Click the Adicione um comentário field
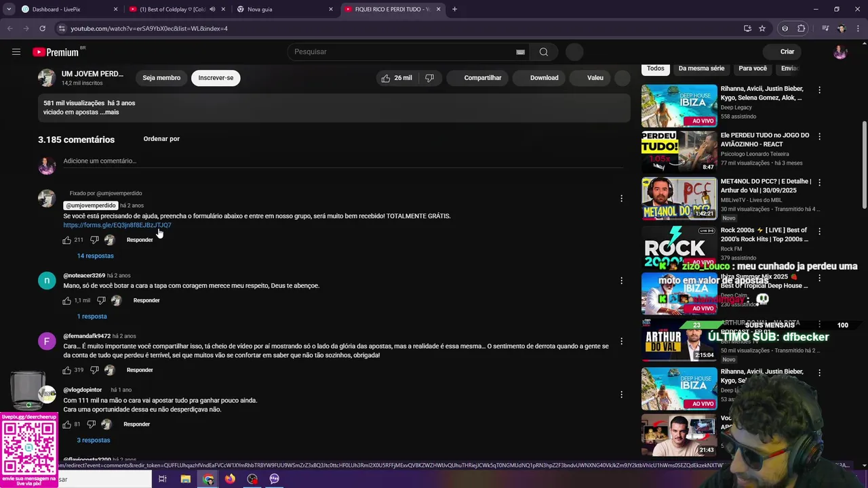The width and height of the screenshot is (868, 488). coord(342,161)
